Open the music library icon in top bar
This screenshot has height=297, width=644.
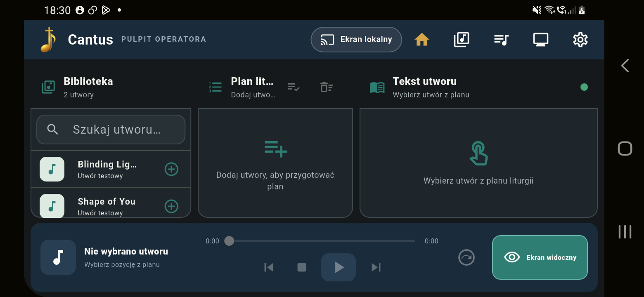(461, 40)
